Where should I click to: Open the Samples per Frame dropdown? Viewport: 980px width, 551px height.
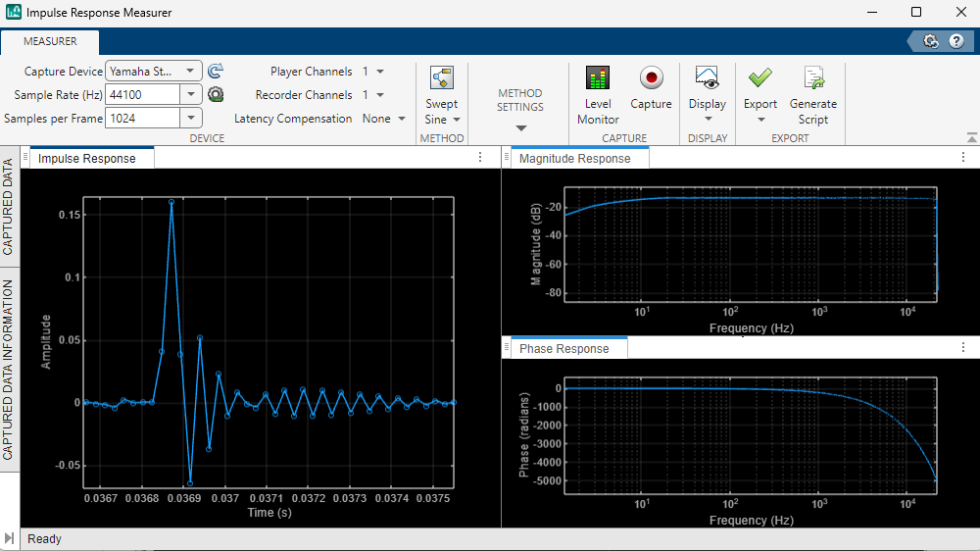pyautogui.click(x=191, y=119)
